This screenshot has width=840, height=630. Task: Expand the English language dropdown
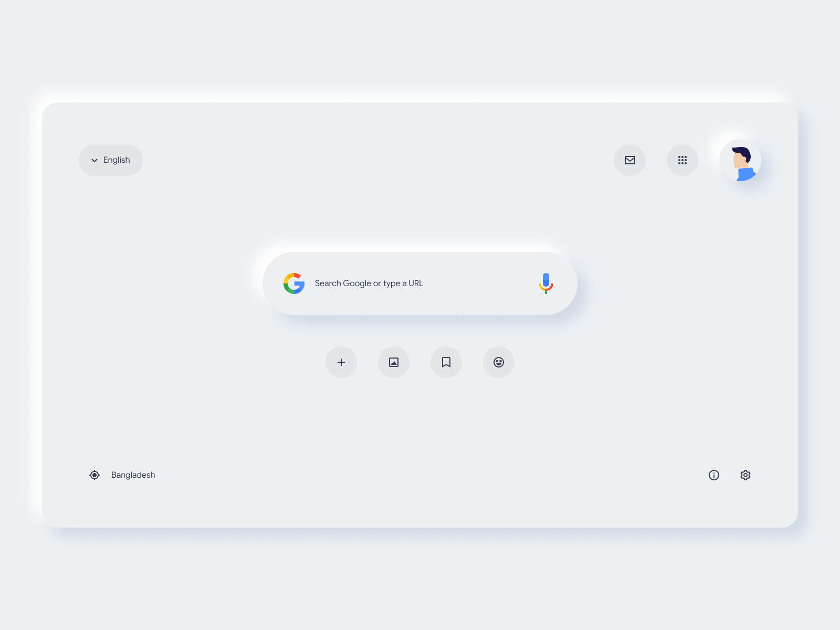point(111,160)
